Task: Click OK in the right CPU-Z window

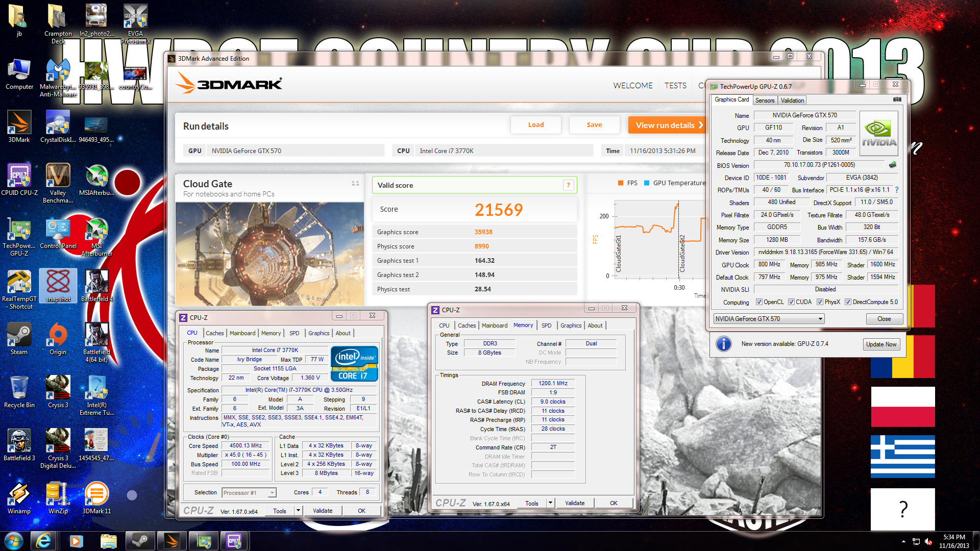Action: tap(614, 503)
